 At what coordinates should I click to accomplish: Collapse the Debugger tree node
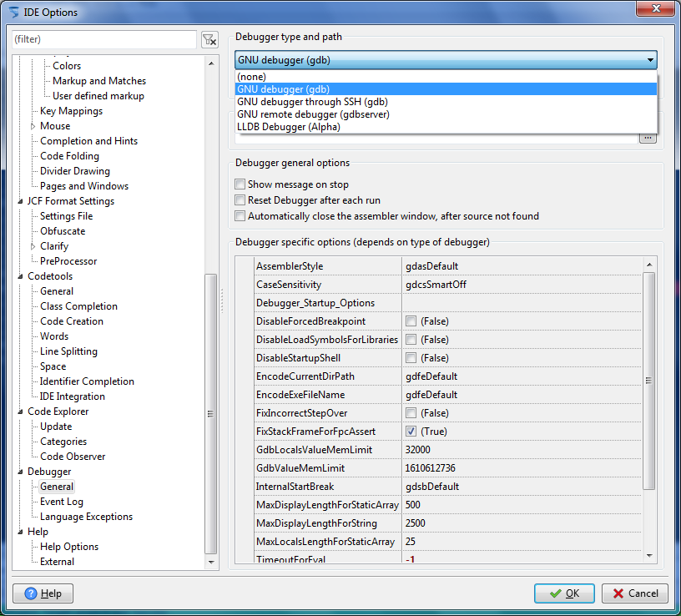(20, 472)
